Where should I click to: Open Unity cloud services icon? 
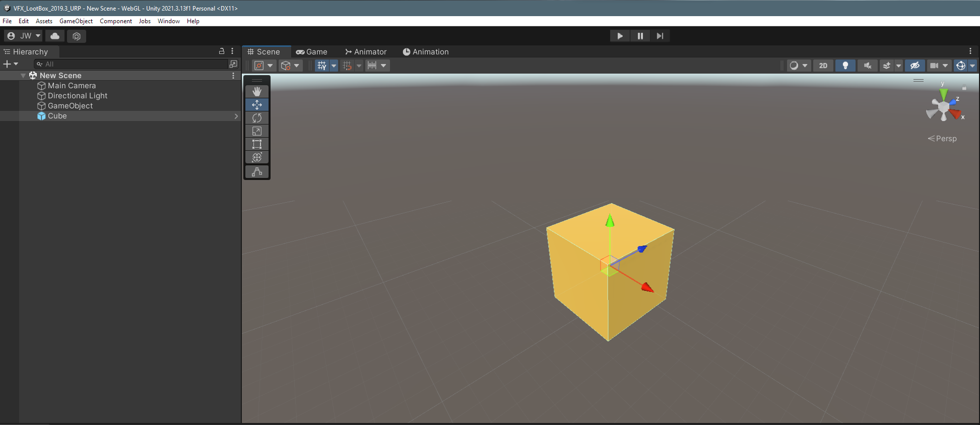point(55,36)
